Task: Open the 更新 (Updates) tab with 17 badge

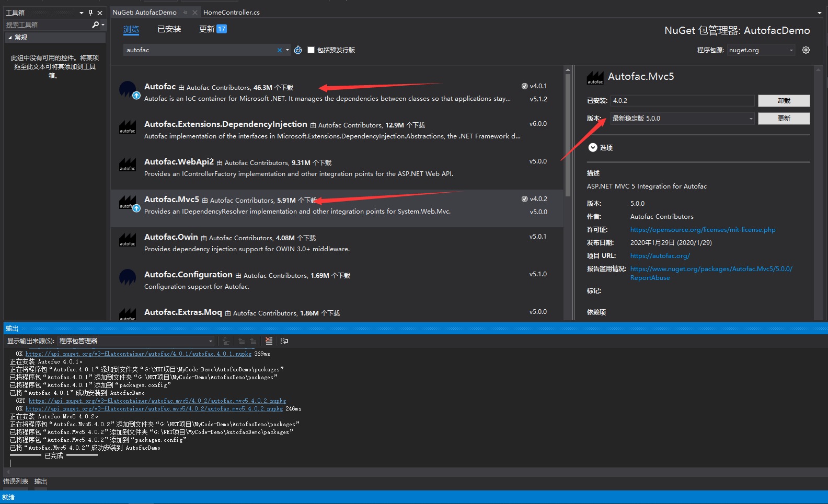Action: 213,29
